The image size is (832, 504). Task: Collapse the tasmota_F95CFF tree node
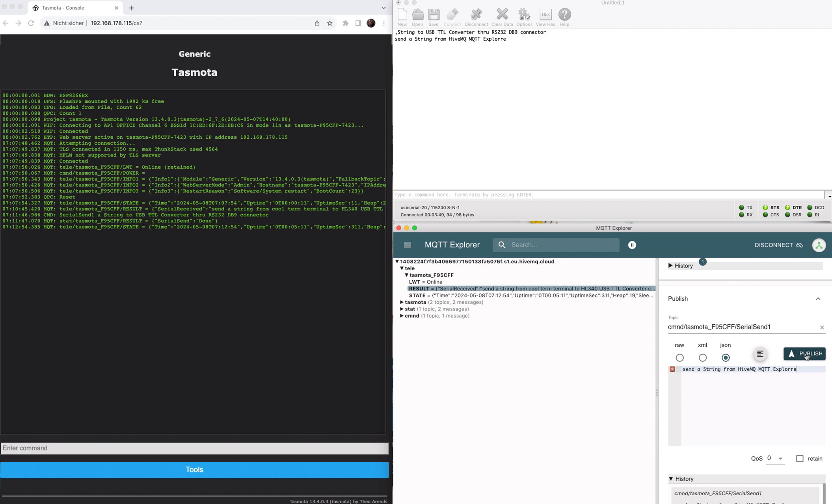tap(406, 275)
